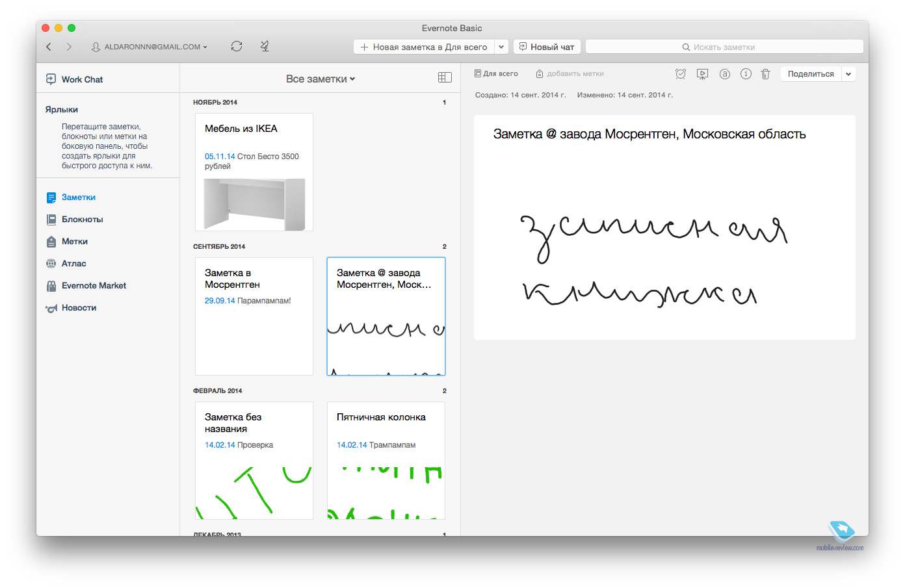The height and width of the screenshot is (588, 905).
Task: Open the Пятничная колонка note card
Action: pos(386,461)
